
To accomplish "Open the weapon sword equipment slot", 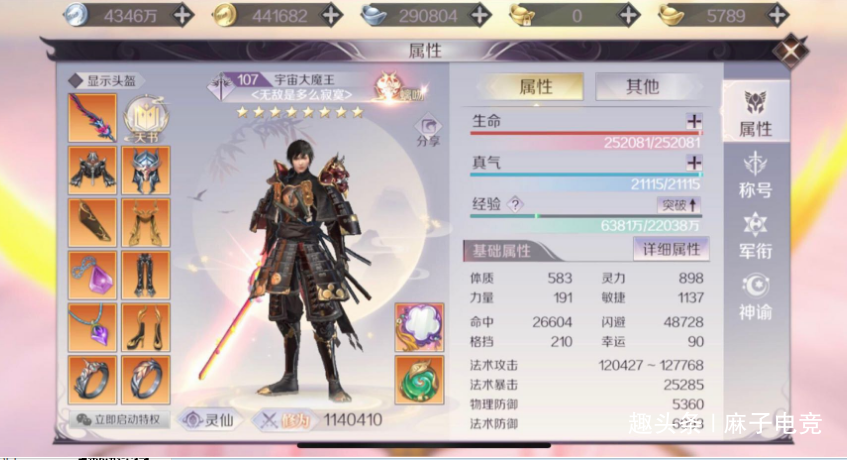I will (92, 118).
